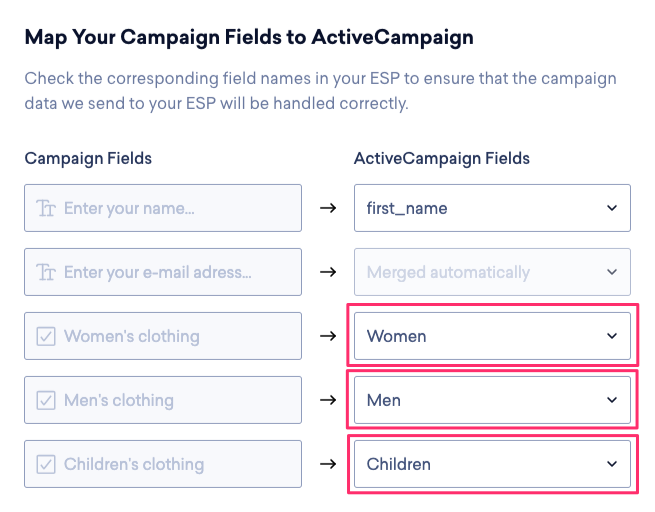Click the Enter your e-mail address field
Screen dimensions: 655x512
pyautogui.click(x=175, y=272)
